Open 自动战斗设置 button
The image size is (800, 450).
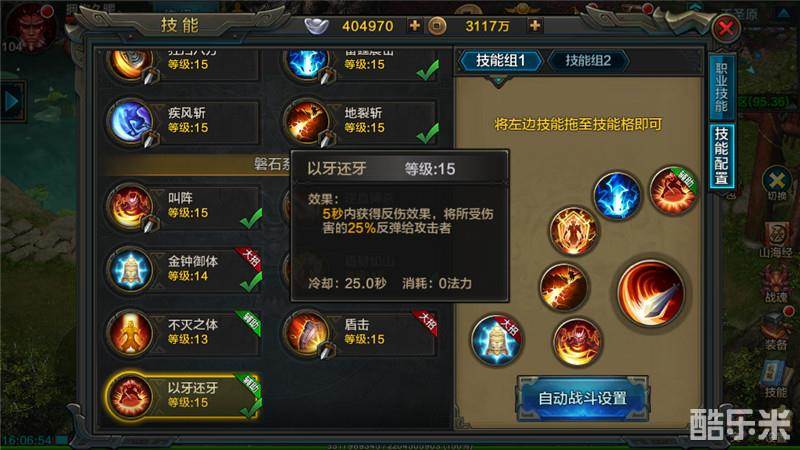pos(583,398)
